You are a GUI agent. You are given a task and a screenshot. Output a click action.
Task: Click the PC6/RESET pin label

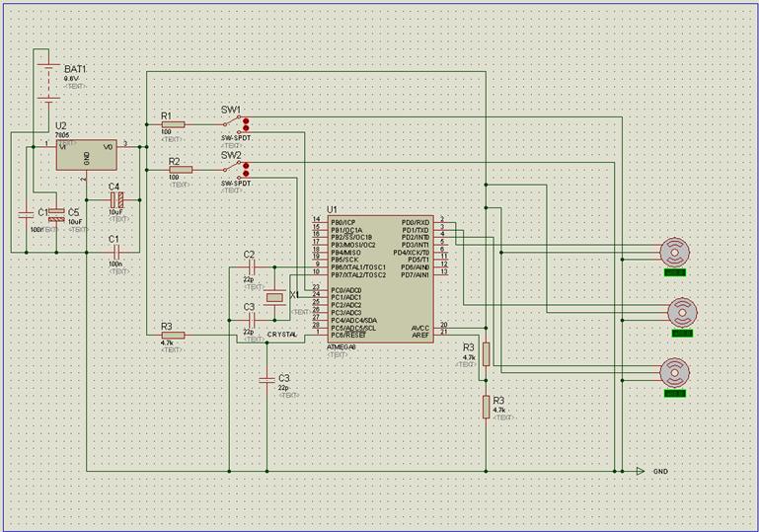click(348, 335)
